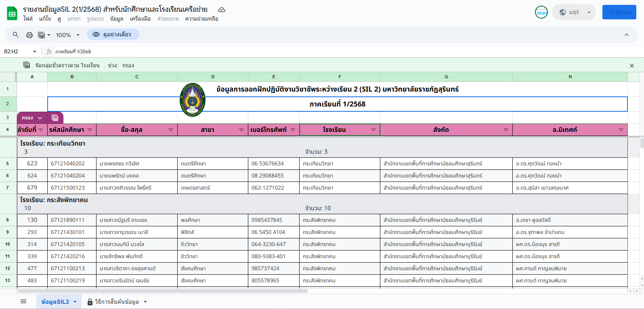This screenshot has height=309, width=644.
Task: Select the sequence number cell 477
Action: click(x=32, y=268)
